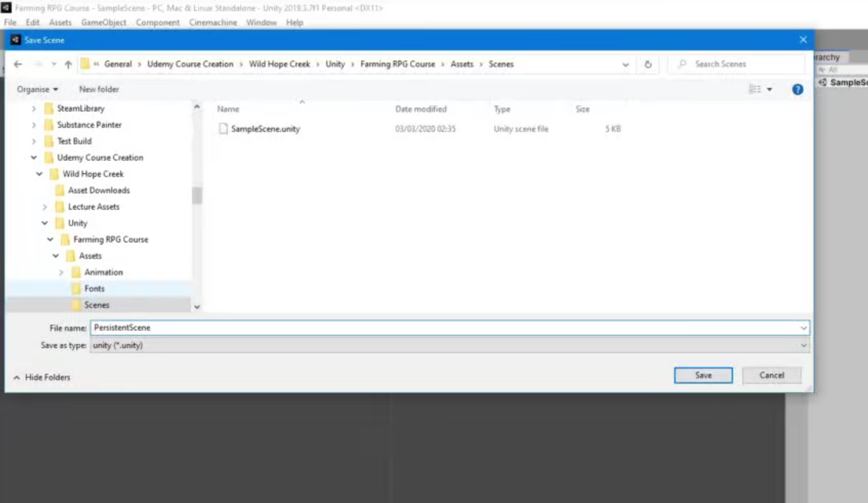Screen dimensions: 868x503
Task: Open the Organise menu
Action: 38,89
